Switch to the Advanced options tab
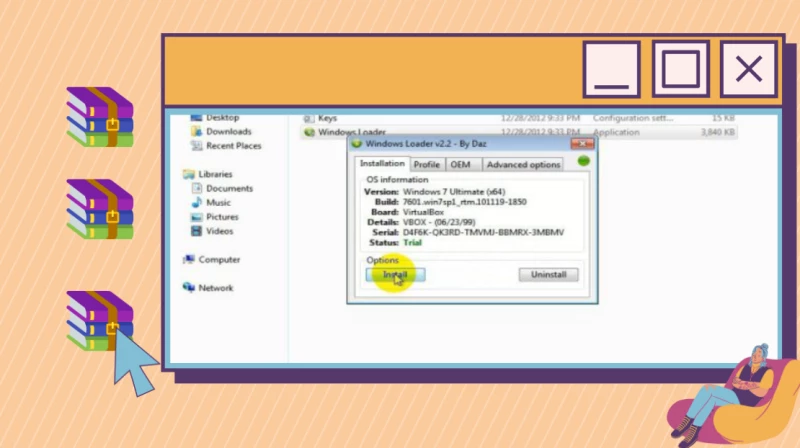Viewport: 800px width, 448px height. [x=523, y=164]
